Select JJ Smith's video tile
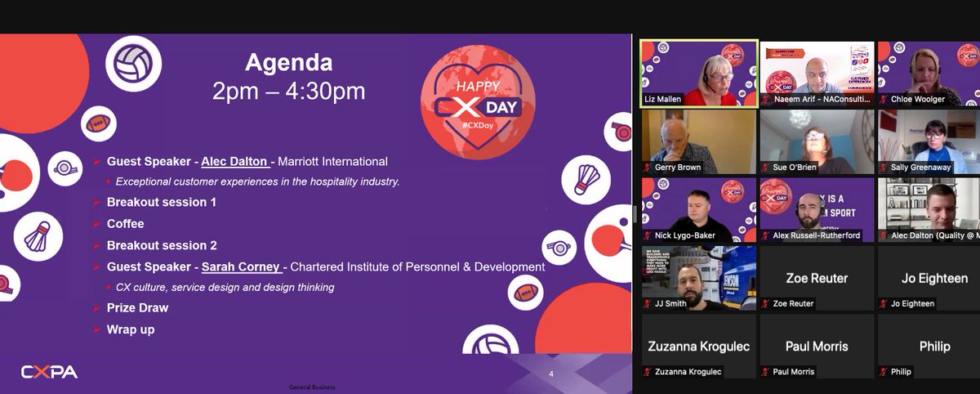980x394 pixels. tap(699, 278)
